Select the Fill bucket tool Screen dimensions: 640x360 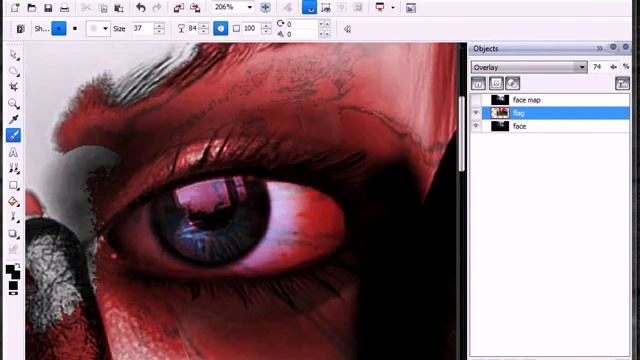click(13, 202)
